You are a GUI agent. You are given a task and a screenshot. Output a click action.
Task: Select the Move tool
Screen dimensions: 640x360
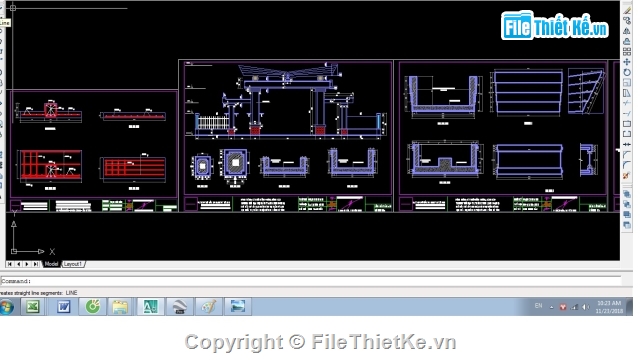click(x=627, y=62)
